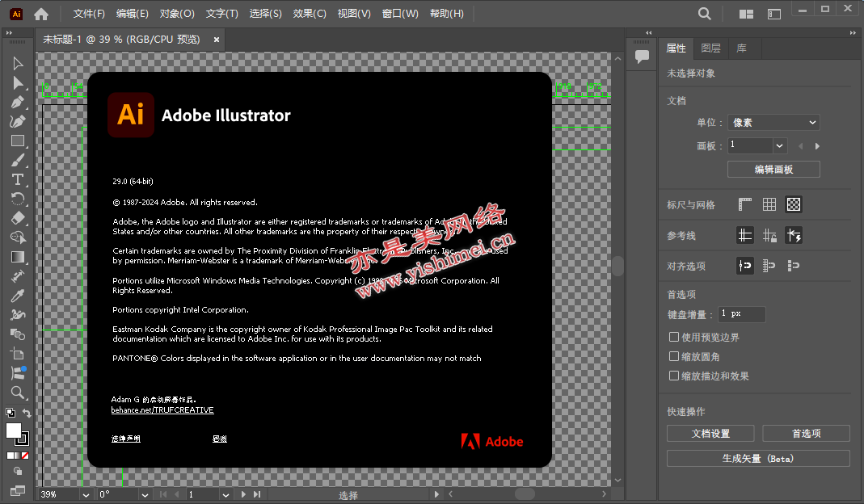Click the 首选项 quick action button
The width and height of the screenshot is (864, 504).
[x=806, y=434]
